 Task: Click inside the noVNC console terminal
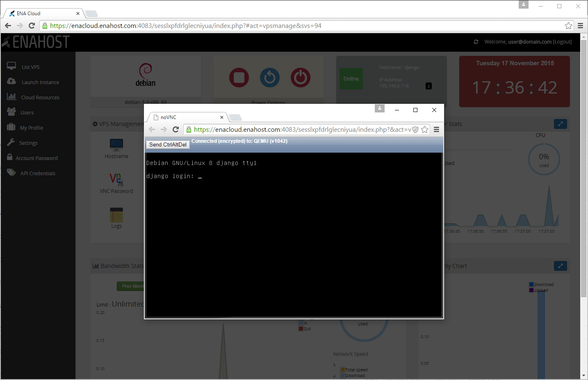[294, 235]
